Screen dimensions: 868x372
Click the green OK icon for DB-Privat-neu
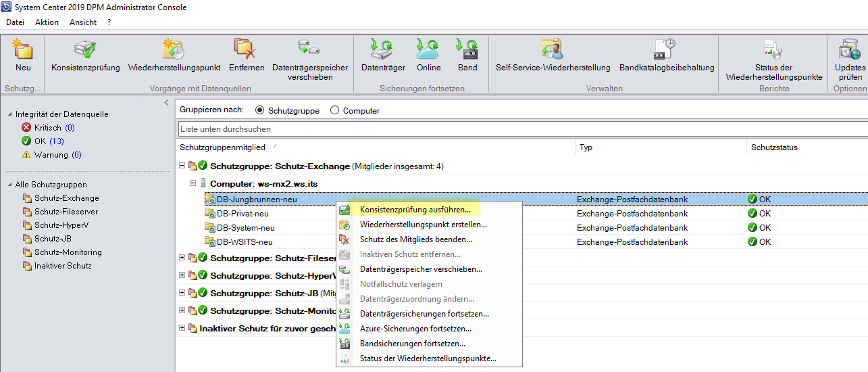pos(752,213)
